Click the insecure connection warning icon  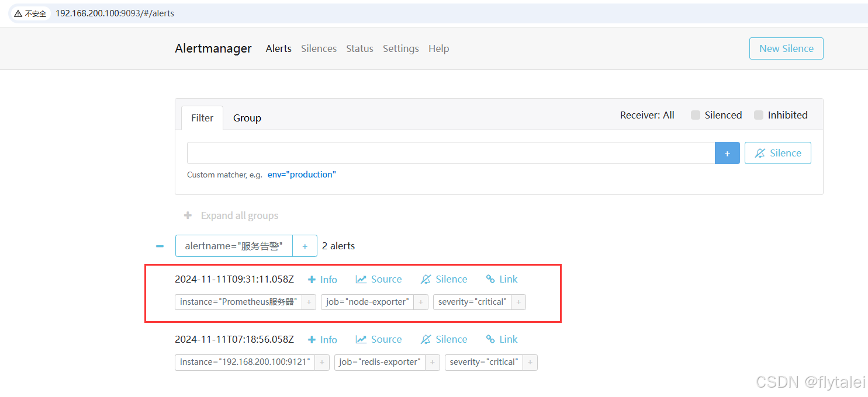[19, 13]
